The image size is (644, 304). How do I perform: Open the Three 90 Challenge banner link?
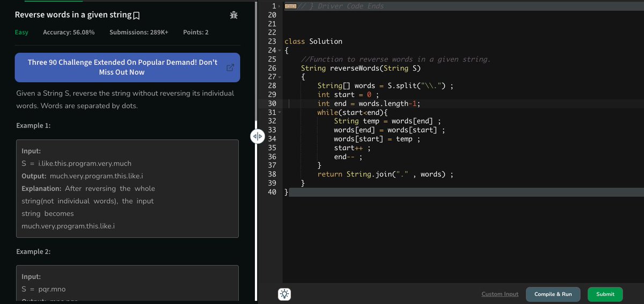[127, 68]
